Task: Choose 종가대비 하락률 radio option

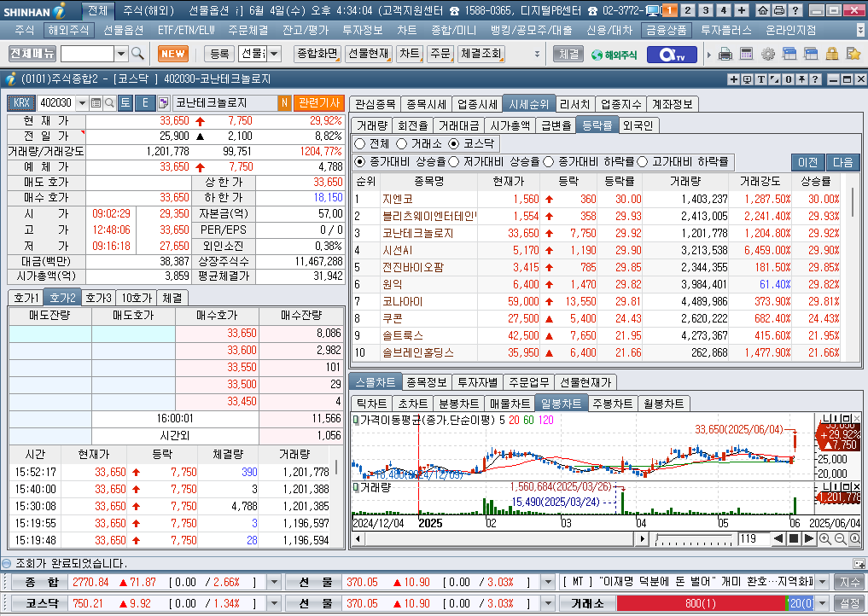Action: tap(549, 161)
